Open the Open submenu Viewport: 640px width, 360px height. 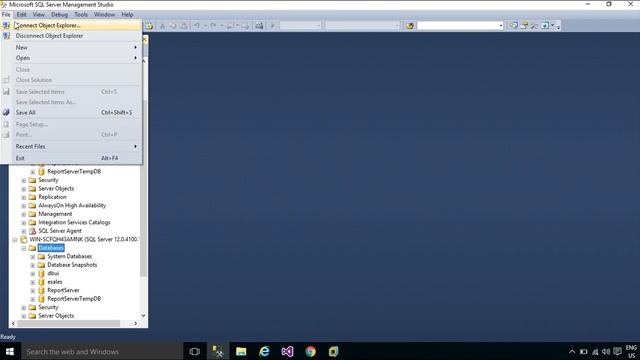[x=71, y=58]
